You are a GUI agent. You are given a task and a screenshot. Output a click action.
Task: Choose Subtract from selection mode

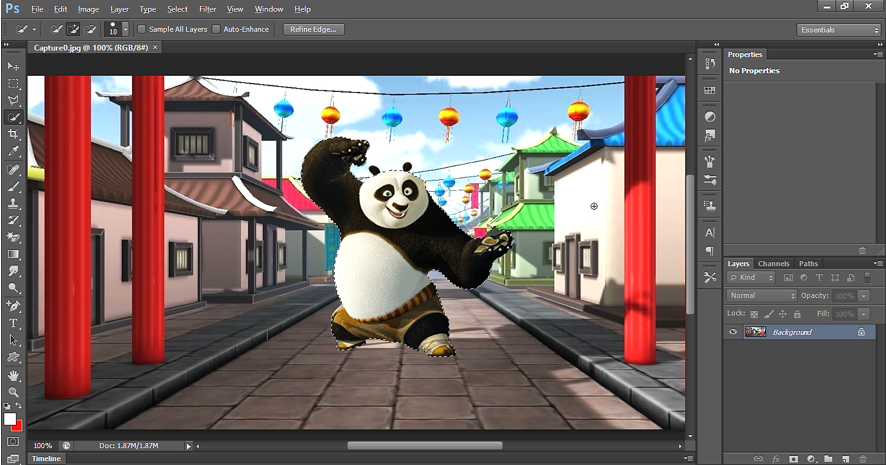(x=90, y=29)
